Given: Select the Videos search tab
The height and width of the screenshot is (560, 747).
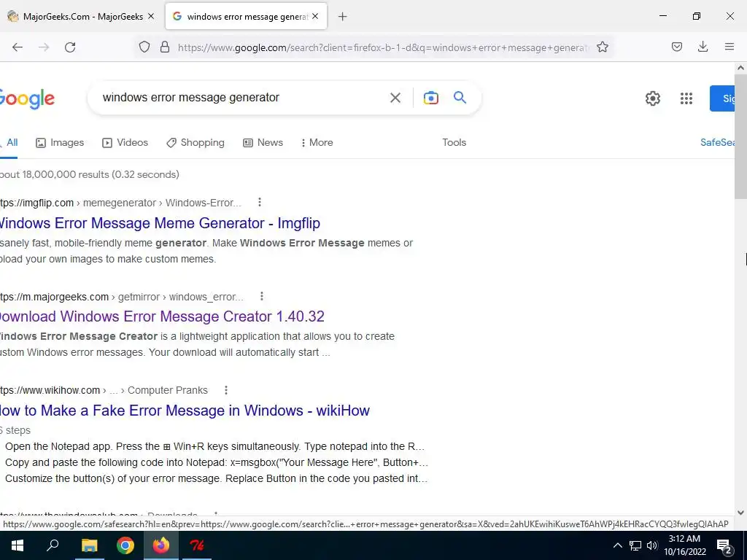Looking at the screenshot, I should (x=125, y=143).
